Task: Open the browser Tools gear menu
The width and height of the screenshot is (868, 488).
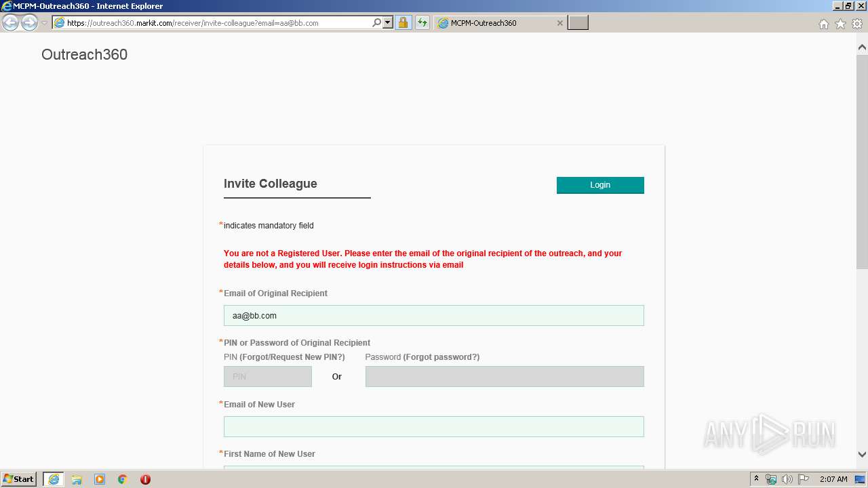Action: point(857,24)
